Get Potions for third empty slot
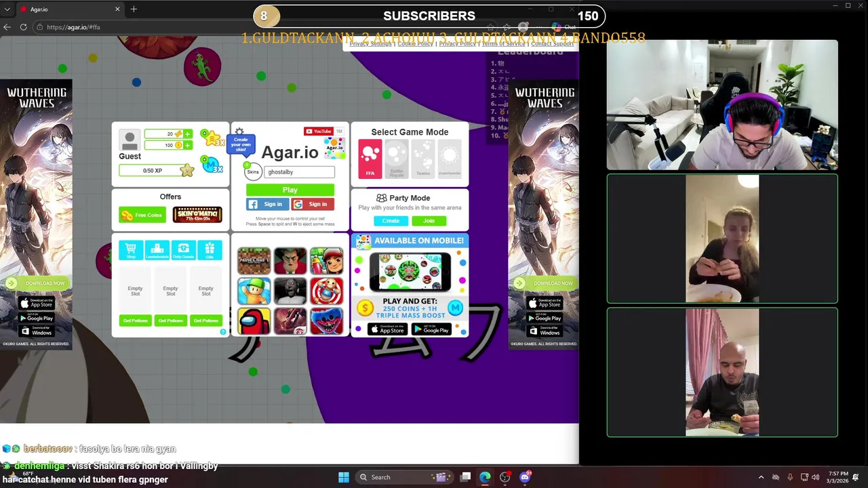The height and width of the screenshot is (488, 868). pyautogui.click(x=205, y=321)
